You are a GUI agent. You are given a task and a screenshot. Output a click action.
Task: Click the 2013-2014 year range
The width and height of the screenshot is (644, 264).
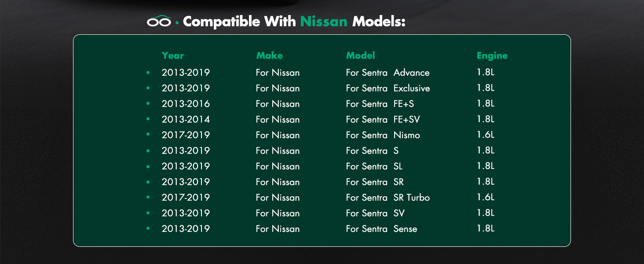pyautogui.click(x=186, y=119)
